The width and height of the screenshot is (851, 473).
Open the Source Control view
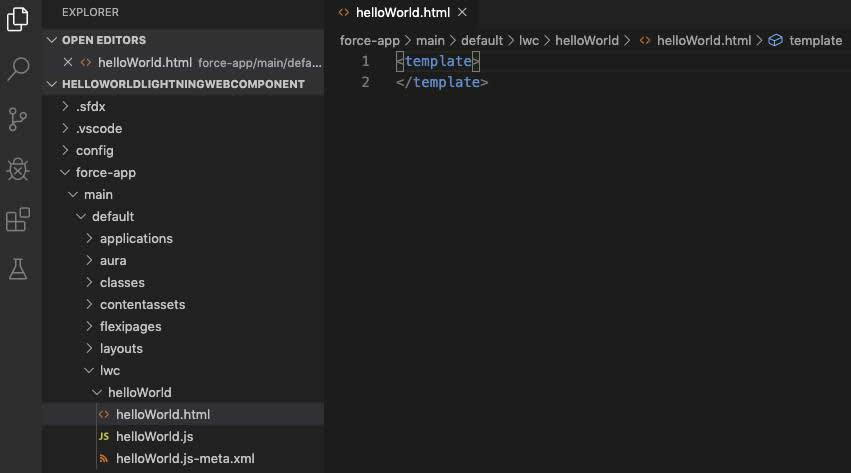(x=18, y=119)
